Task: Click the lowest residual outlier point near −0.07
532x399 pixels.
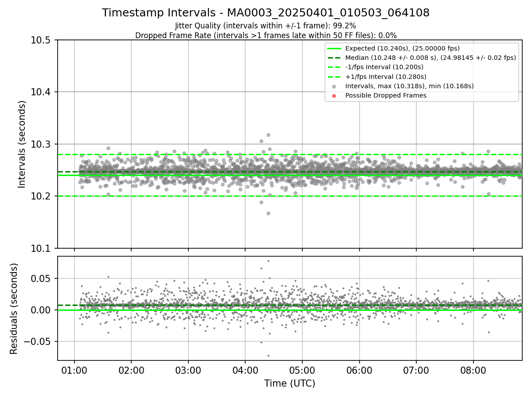Action: tap(268, 356)
